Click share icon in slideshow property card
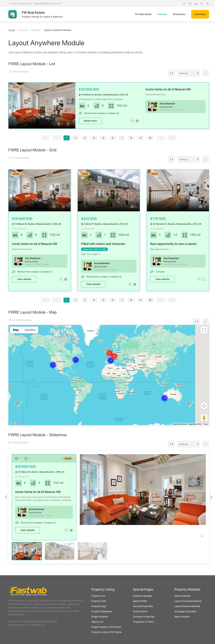Viewport: 215px width, 644px height. [x=66, y=530]
